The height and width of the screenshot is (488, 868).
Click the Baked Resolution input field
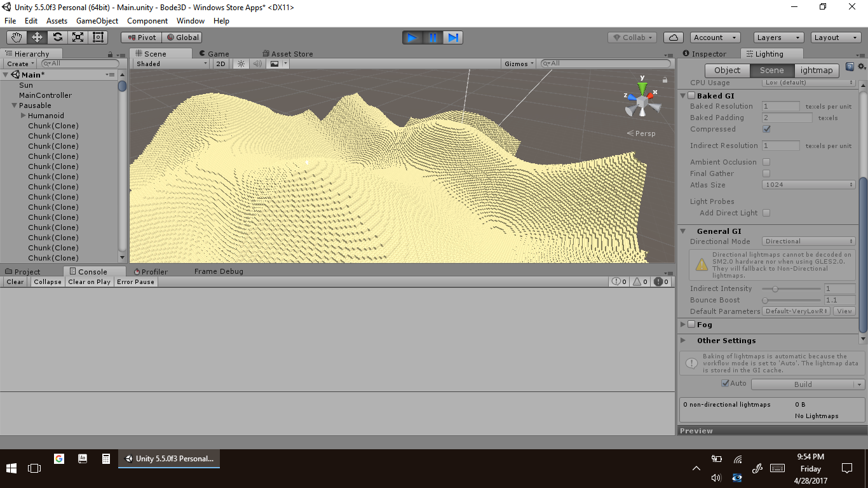pos(780,107)
